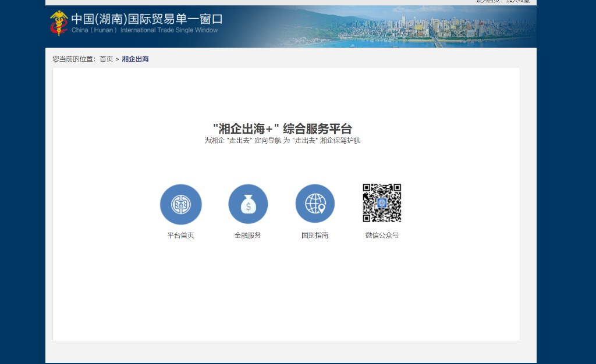Open 金融服务 via the money bag icon
This screenshot has width=596, height=364.
pos(248,204)
